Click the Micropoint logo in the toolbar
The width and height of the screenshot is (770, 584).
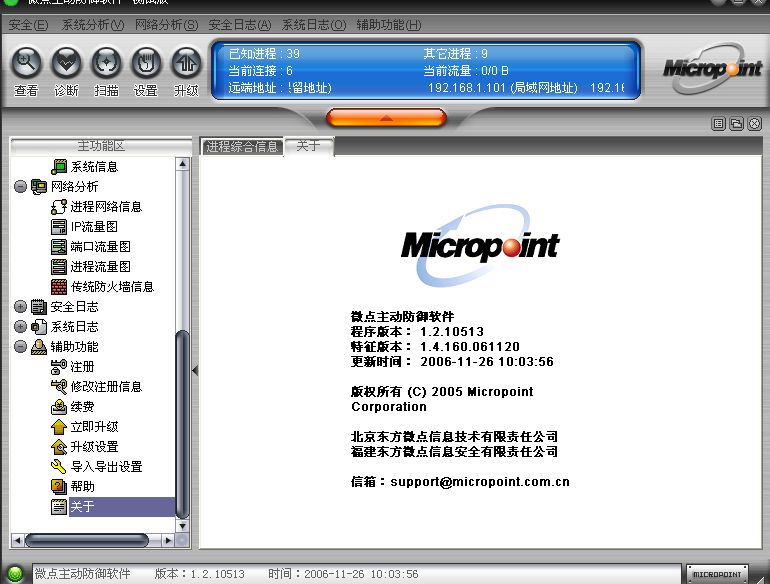(712, 68)
